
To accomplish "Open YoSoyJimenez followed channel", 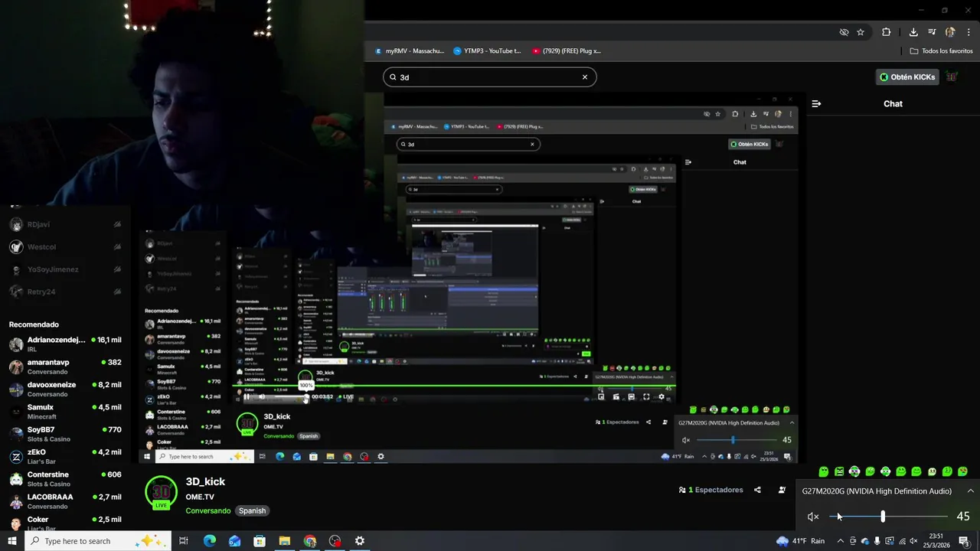I will pos(65,269).
